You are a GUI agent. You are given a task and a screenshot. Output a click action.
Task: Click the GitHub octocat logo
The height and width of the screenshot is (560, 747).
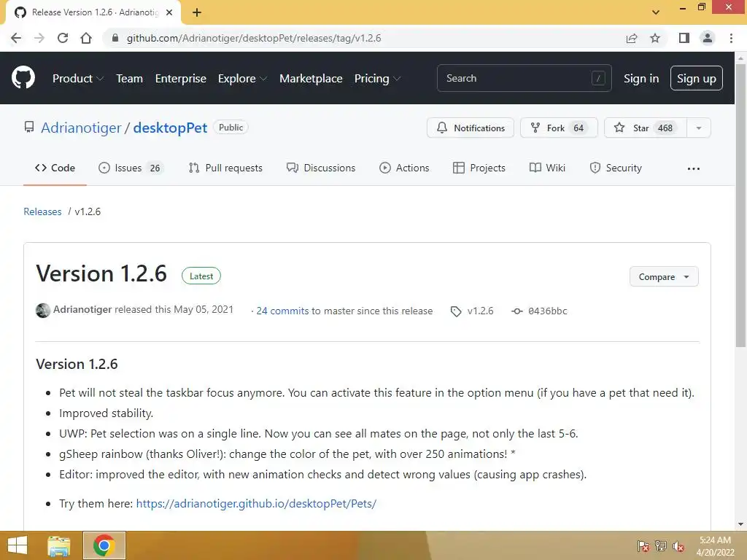pyautogui.click(x=23, y=78)
